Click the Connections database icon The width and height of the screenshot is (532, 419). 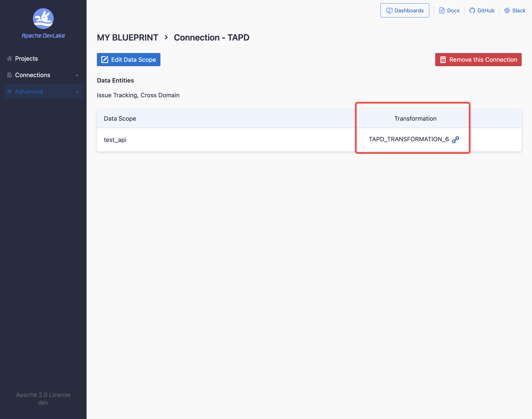[10, 75]
